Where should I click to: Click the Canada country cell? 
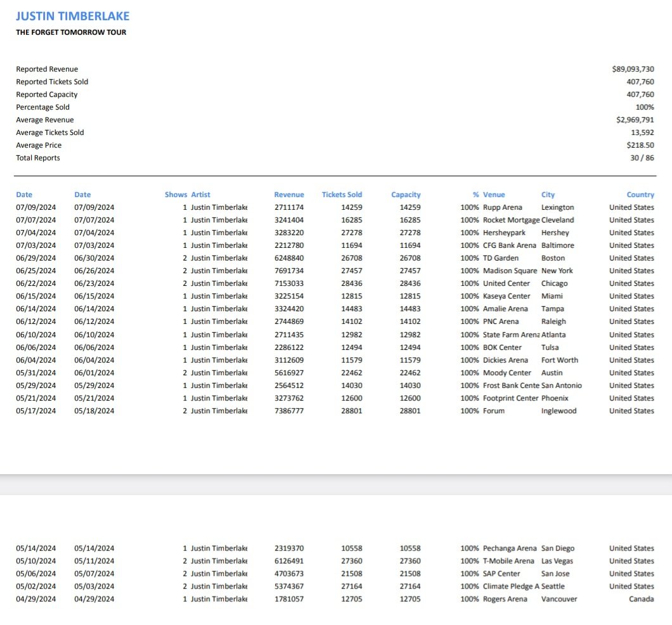641,599
